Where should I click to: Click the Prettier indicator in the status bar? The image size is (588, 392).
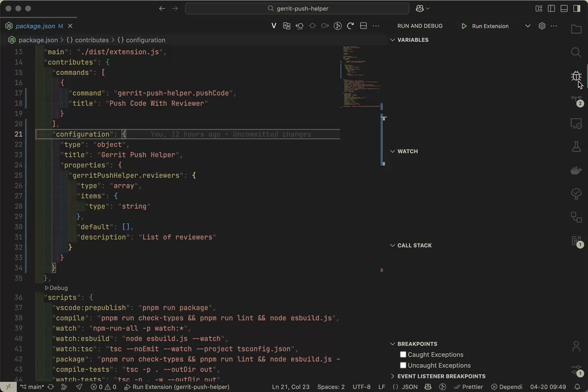pyautogui.click(x=468, y=387)
